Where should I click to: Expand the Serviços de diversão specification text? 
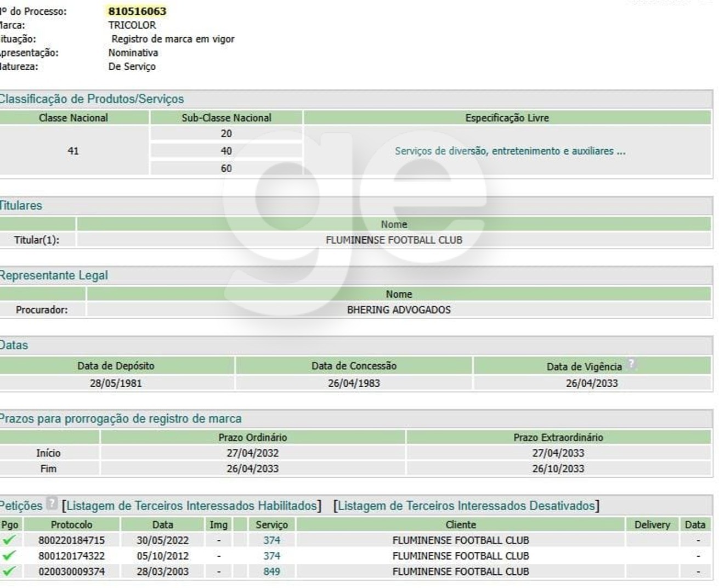click(x=510, y=151)
